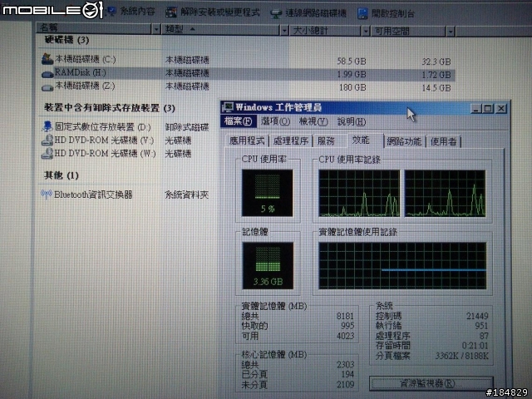Click the 32.3 GB free space cell

coord(436,62)
